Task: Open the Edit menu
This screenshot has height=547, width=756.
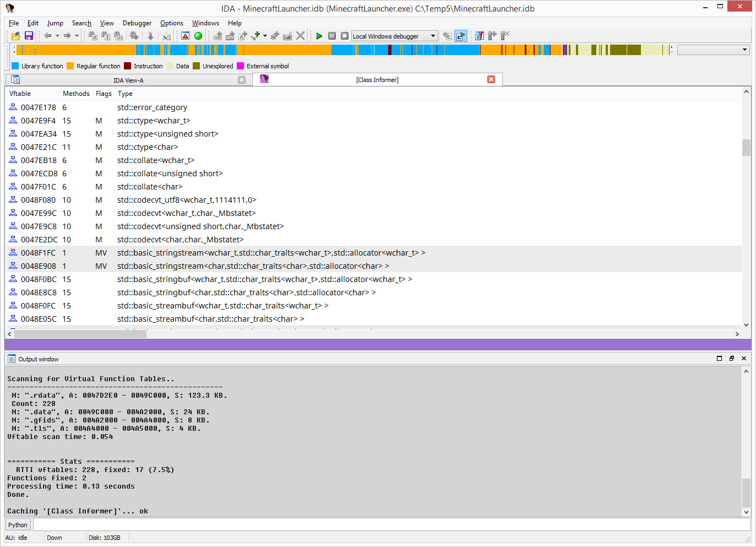Action: click(33, 23)
